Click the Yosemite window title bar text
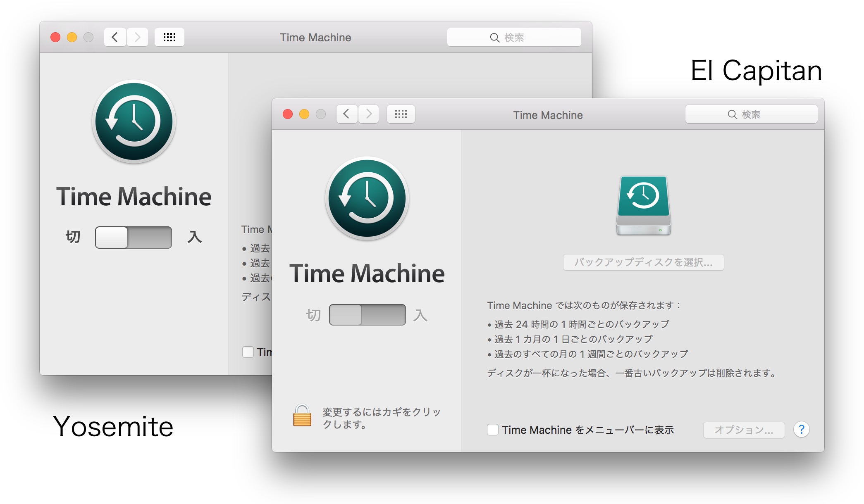Viewport: 864px width, 504px height. click(x=315, y=38)
